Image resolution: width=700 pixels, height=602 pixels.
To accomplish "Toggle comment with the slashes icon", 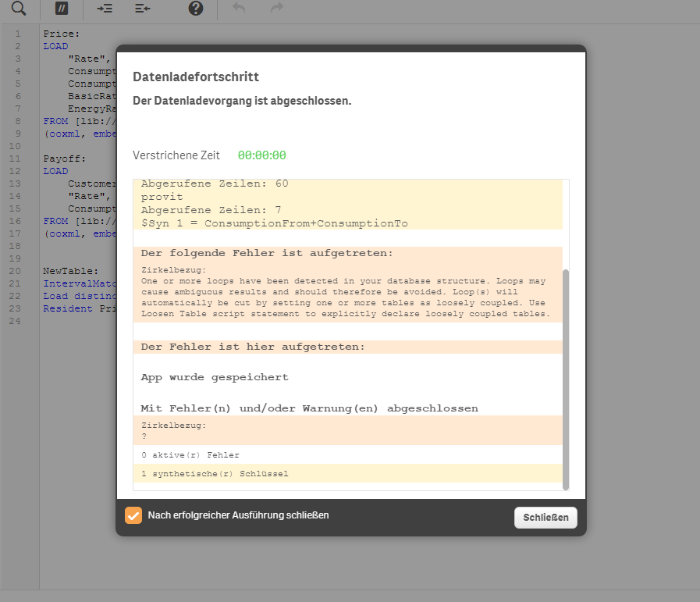I will point(62,8).
